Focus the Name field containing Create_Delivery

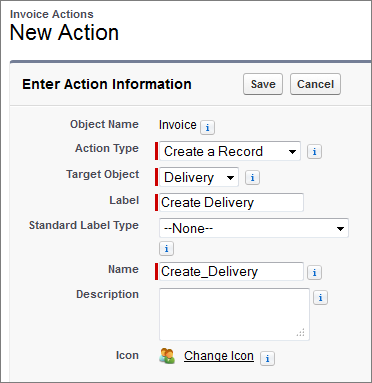tap(231, 271)
